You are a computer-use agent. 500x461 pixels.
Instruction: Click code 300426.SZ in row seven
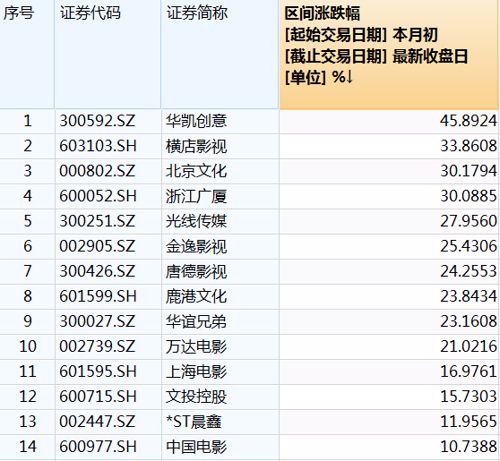(x=97, y=271)
